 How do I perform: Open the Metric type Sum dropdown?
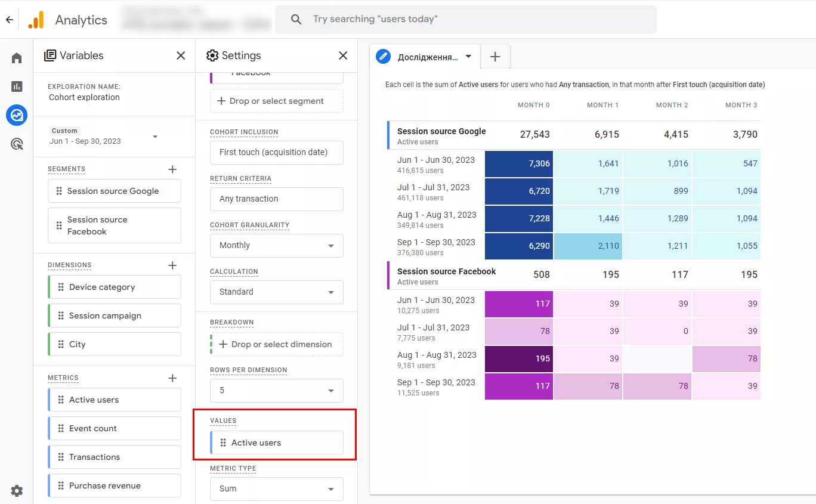pyautogui.click(x=277, y=489)
